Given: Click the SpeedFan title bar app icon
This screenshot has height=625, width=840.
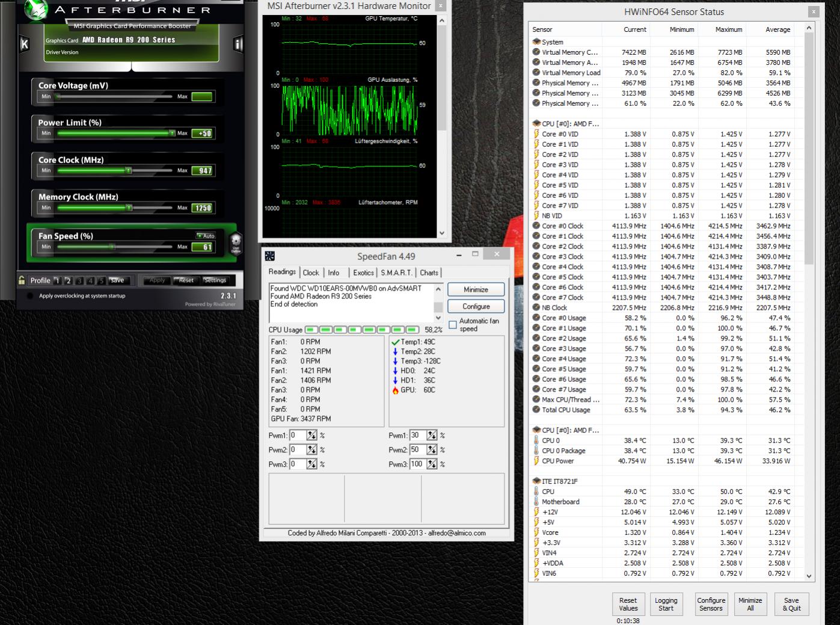Looking at the screenshot, I should pyautogui.click(x=269, y=256).
